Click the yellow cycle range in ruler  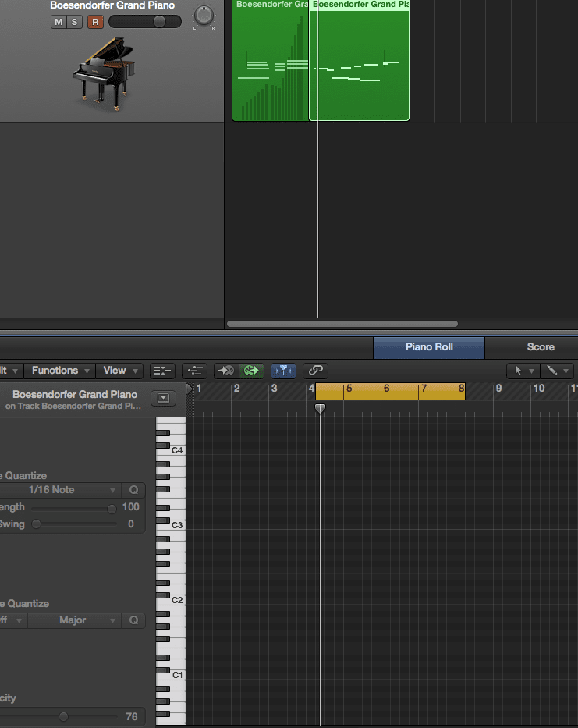click(x=390, y=392)
